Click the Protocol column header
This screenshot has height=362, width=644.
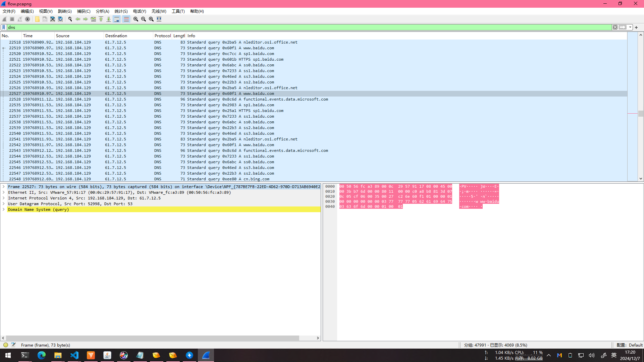click(x=162, y=36)
